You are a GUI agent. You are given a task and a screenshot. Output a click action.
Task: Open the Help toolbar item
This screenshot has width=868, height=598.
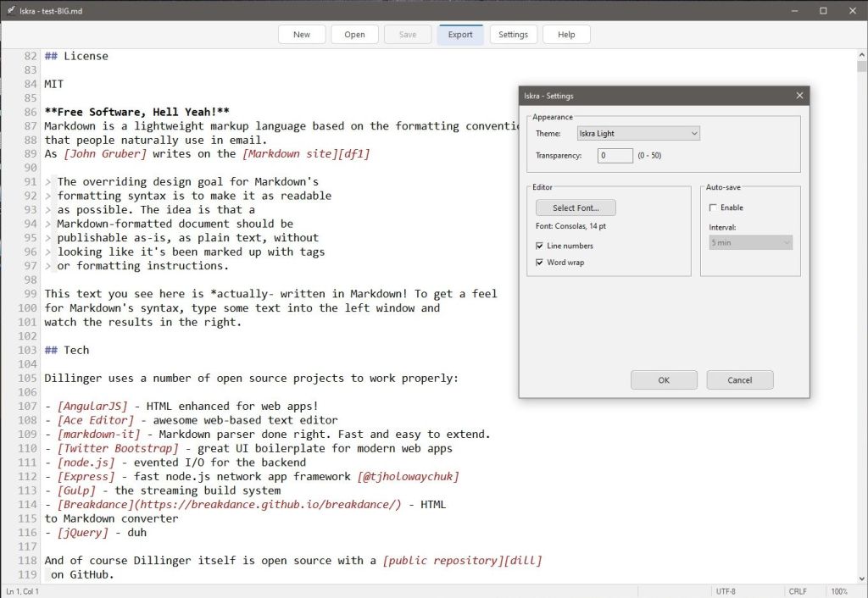pyautogui.click(x=566, y=35)
